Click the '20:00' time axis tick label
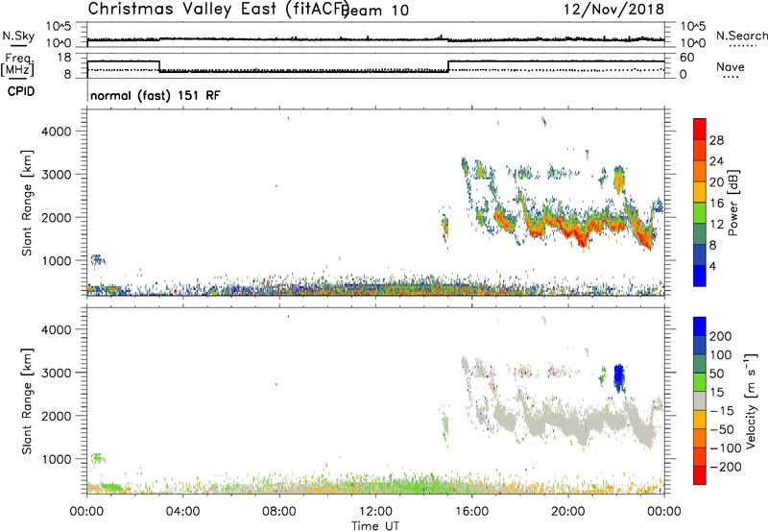768x532 pixels. pos(568,512)
